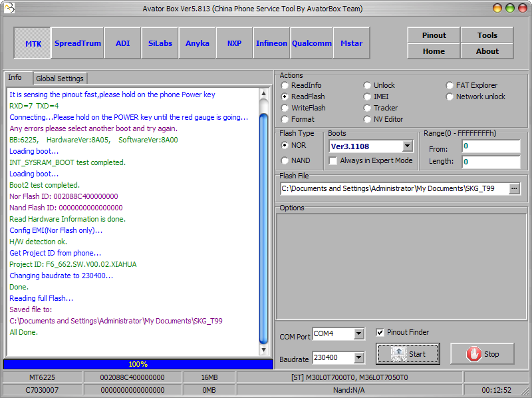Click the Flash File path field
Viewport: 532px width, 398px height.
(x=395, y=188)
